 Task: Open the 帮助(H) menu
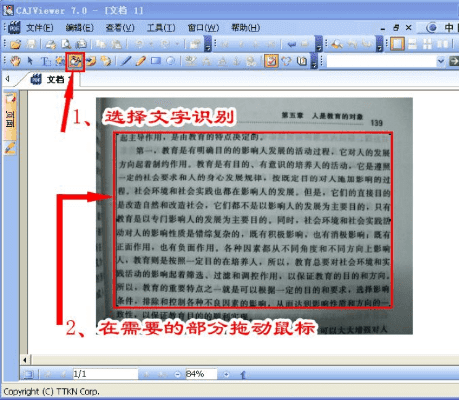pyautogui.click(x=245, y=28)
